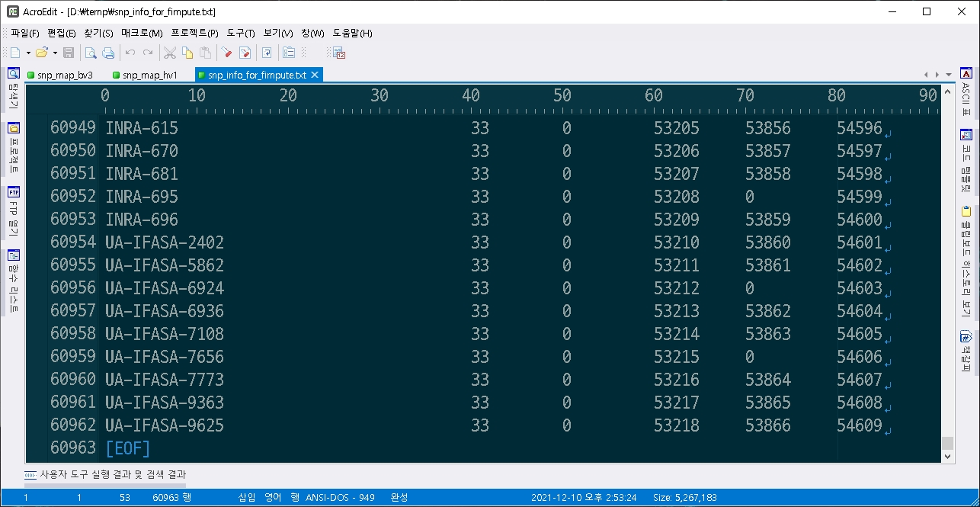This screenshot has width=980, height=507.
Task: Click value 53859 on INRA-696 row
Action: pos(768,220)
